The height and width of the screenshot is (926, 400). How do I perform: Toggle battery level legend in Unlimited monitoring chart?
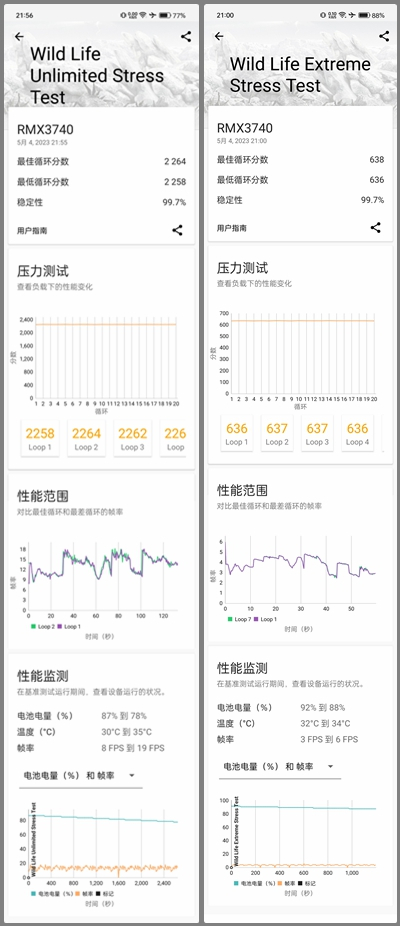[x=54, y=894]
